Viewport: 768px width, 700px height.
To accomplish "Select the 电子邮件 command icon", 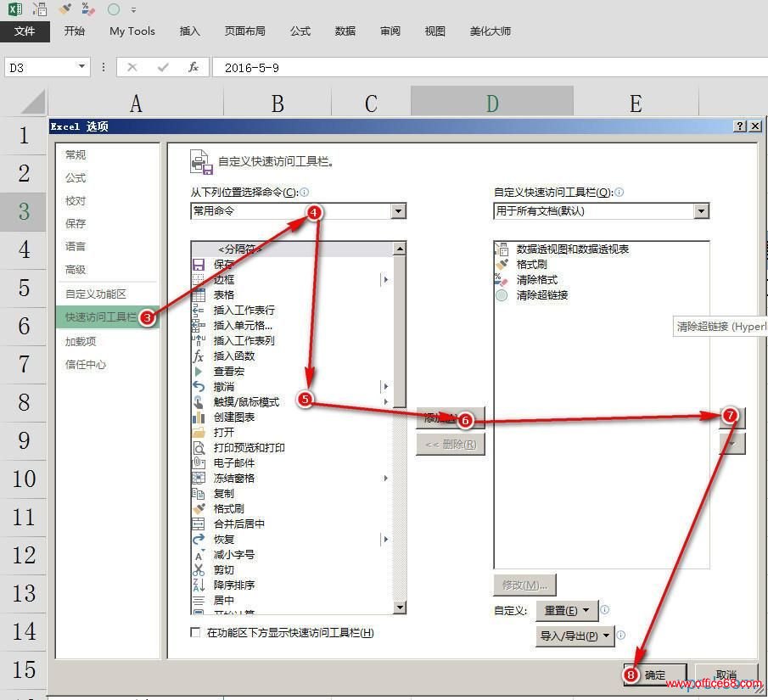I will pyautogui.click(x=199, y=463).
